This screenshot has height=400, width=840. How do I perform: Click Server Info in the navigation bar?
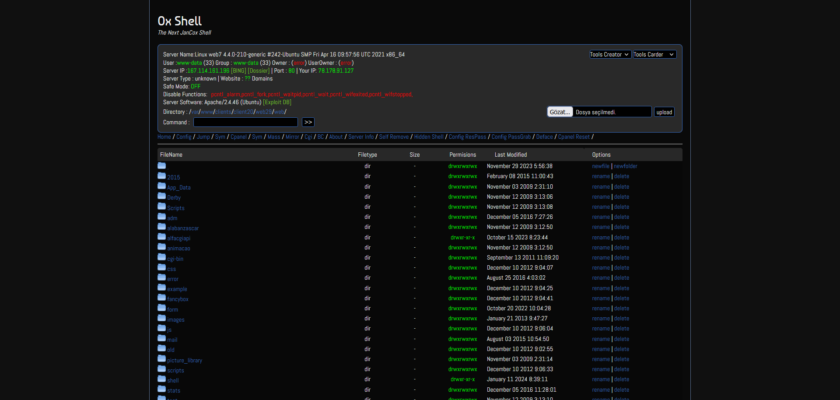(x=361, y=137)
